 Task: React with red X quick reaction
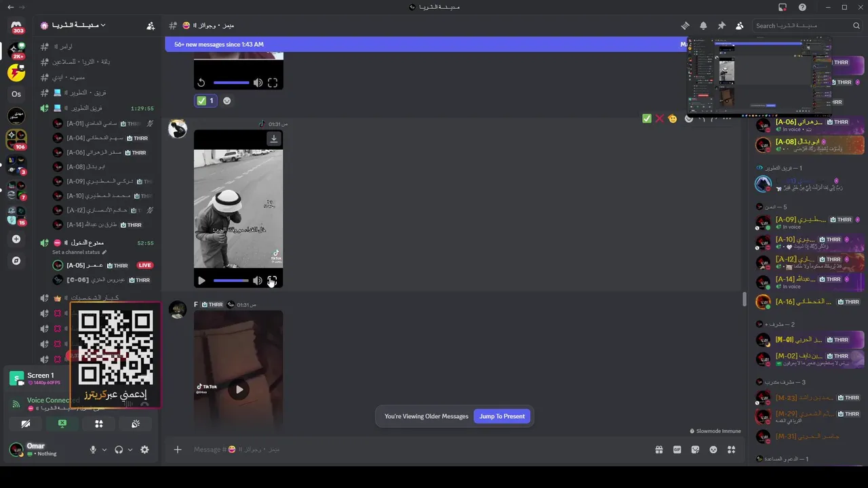pyautogui.click(x=659, y=119)
